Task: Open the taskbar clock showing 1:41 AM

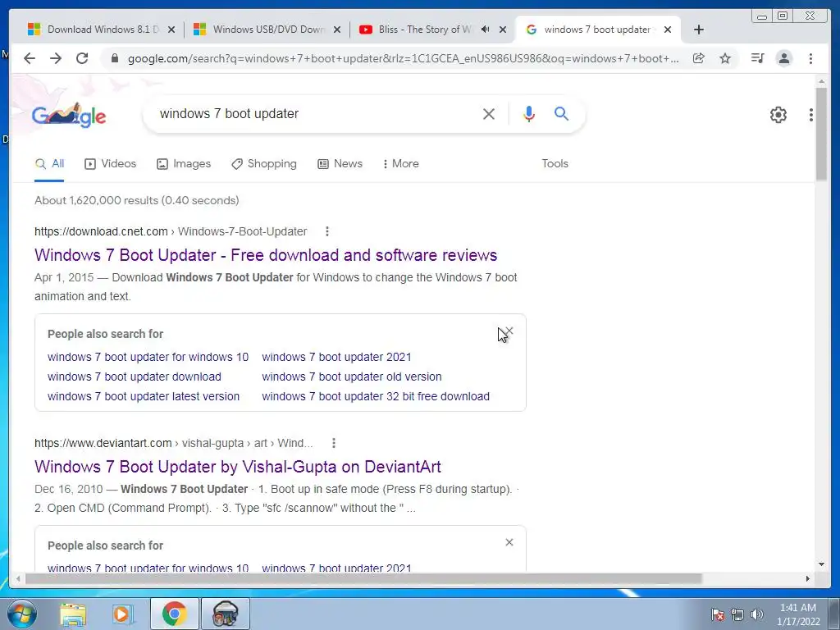Action: point(798,614)
